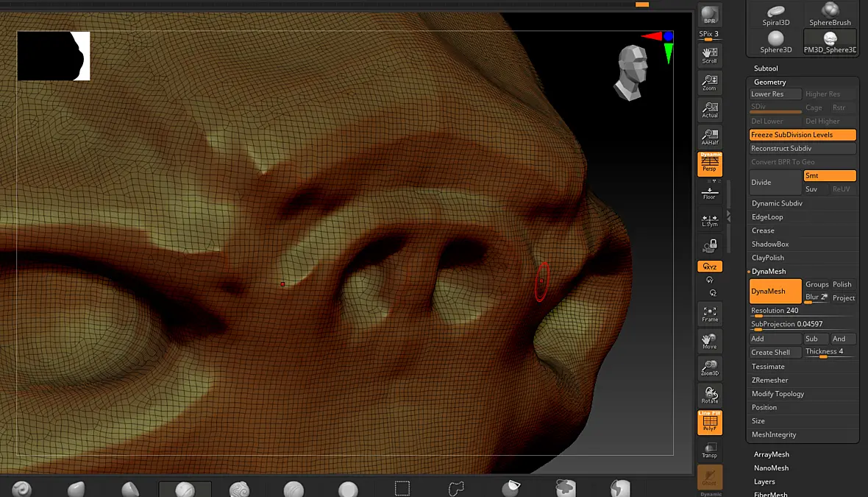Toggle XYZ rotation mode
Image resolution: width=868 pixels, height=497 pixels.
click(710, 267)
